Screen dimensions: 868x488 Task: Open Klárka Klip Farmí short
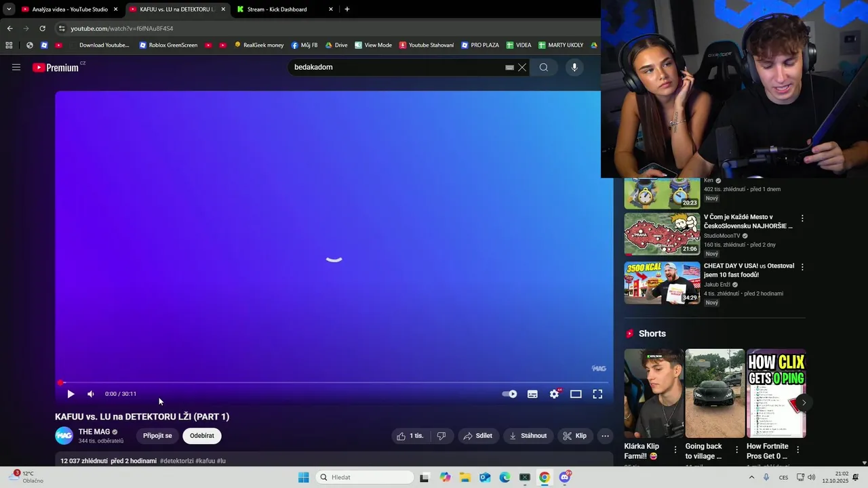(x=654, y=393)
